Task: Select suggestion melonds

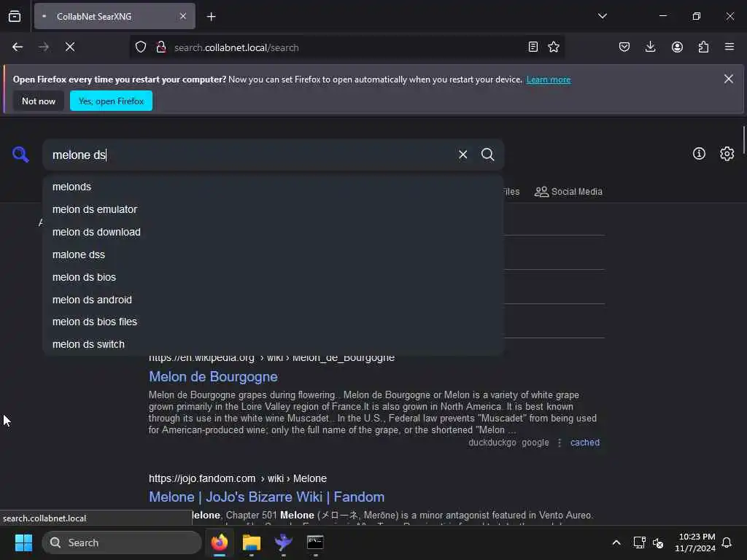Action: pos(273,187)
